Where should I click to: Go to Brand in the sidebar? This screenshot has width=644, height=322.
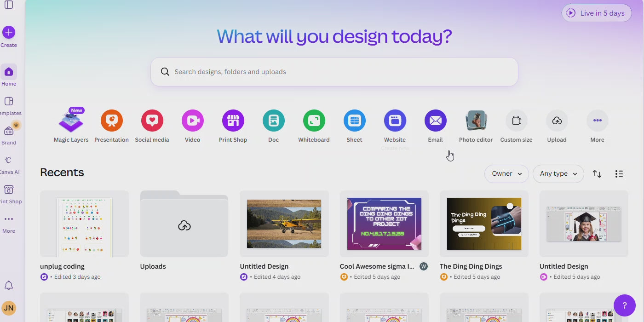tap(9, 132)
